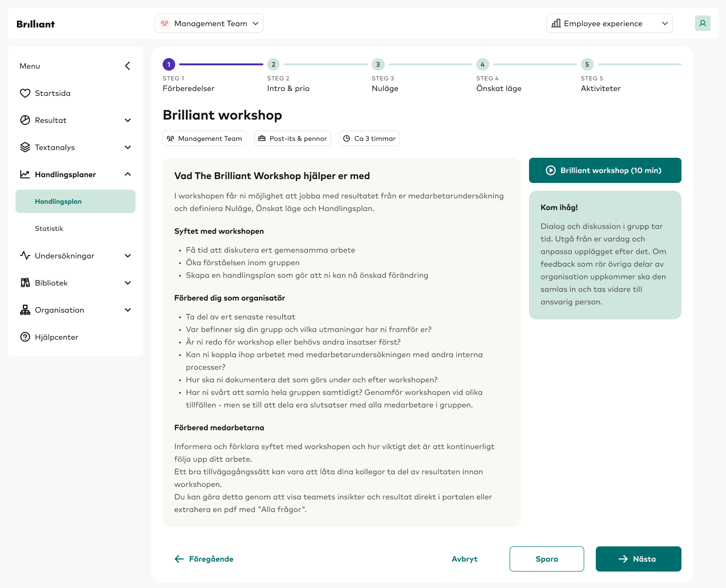
Task: Jump to step 3 circle Nuläge
Action: pos(378,64)
